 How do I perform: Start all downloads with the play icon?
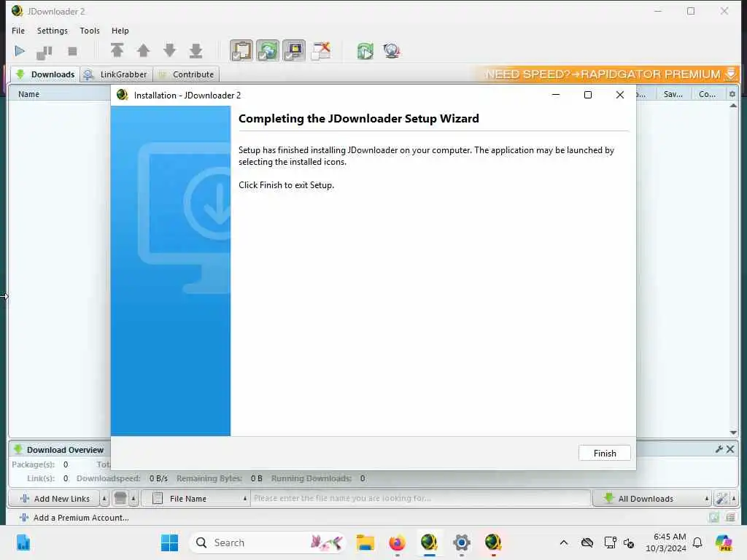coord(20,51)
